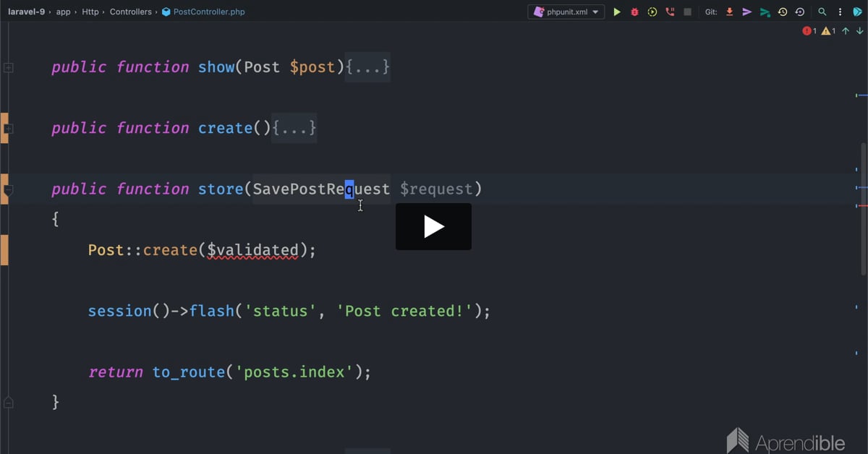868x454 pixels.
Task: Click the yellow warning indicator
Action: coord(829,31)
